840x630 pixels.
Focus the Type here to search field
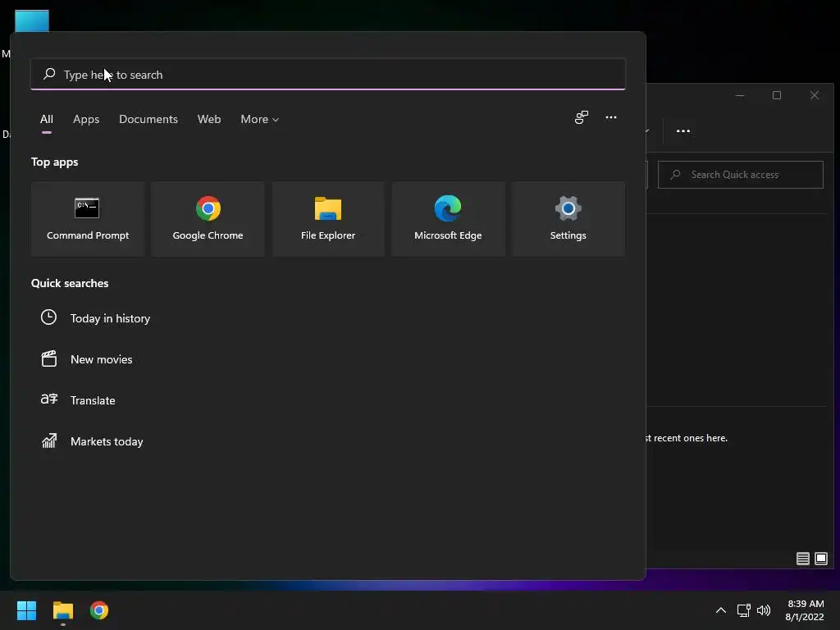point(328,74)
